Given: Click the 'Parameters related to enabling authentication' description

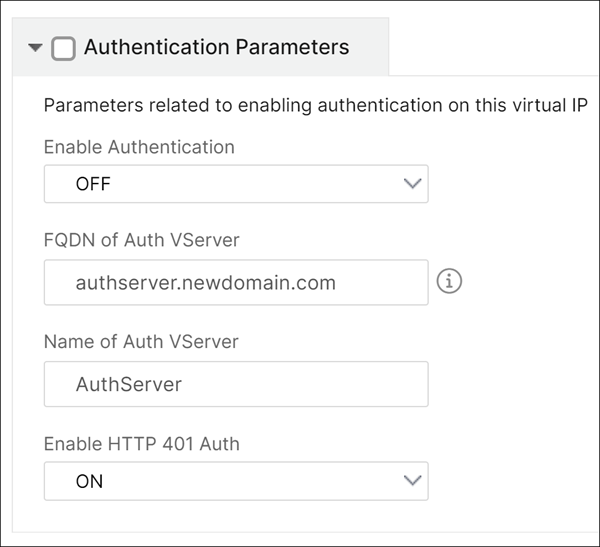Looking at the screenshot, I should pos(316,105).
